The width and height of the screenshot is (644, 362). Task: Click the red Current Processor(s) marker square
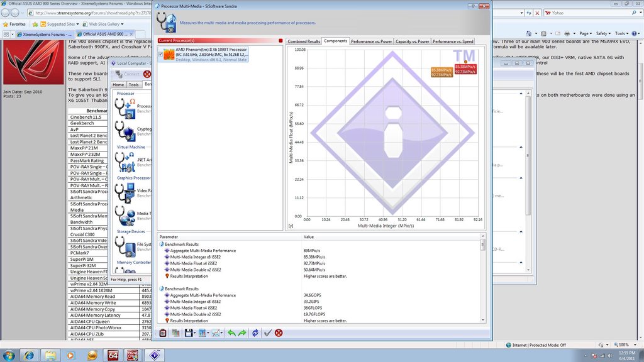click(x=281, y=41)
